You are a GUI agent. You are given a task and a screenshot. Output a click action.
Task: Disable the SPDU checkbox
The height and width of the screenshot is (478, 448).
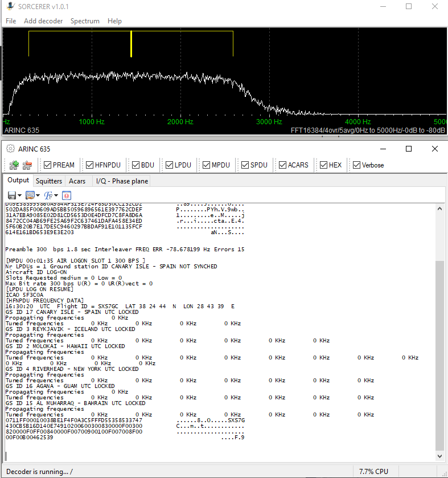[x=245, y=165]
